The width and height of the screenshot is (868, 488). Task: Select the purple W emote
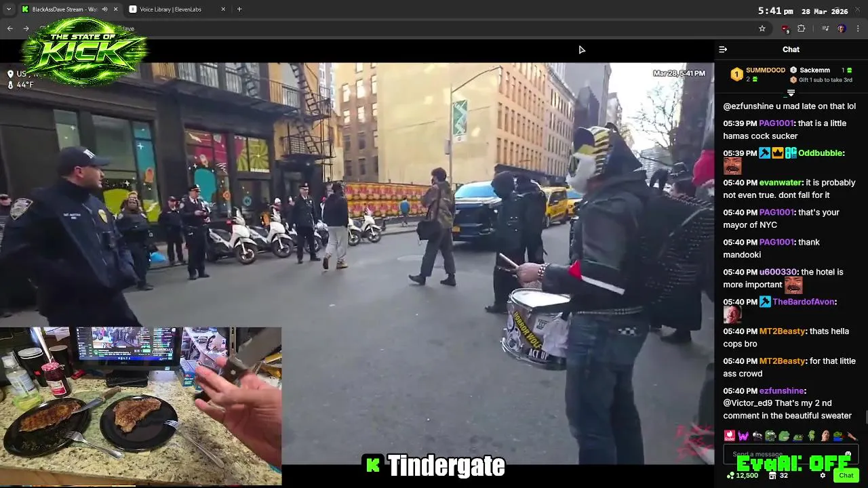tap(743, 436)
